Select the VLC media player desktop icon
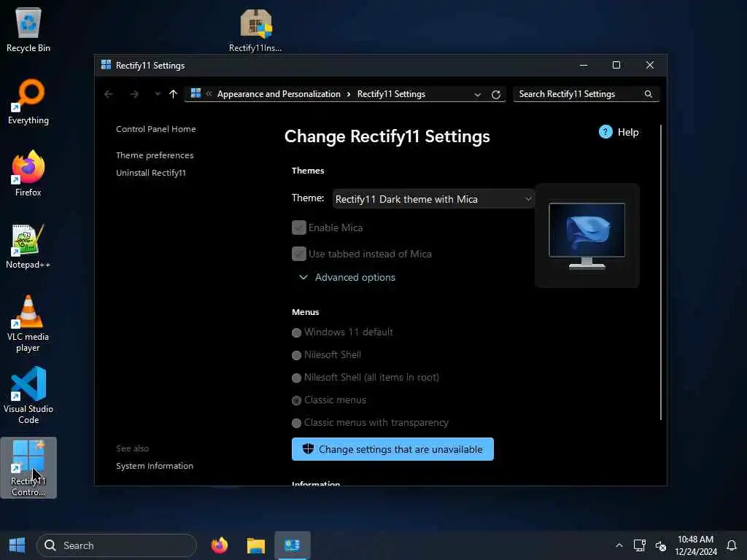 click(28, 323)
